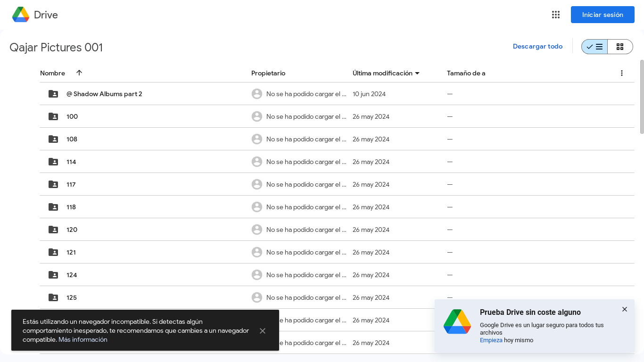Select the folder named 120

point(72,230)
